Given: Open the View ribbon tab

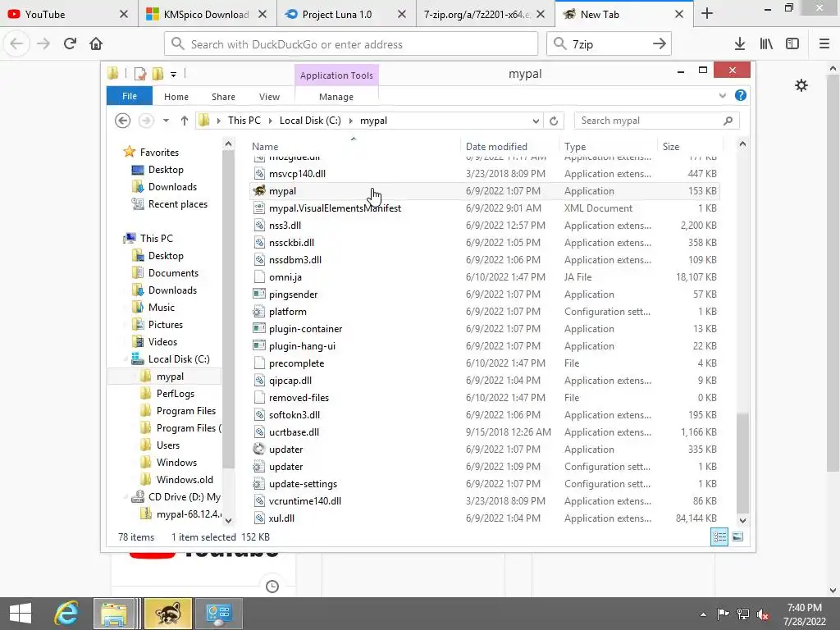Looking at the screenshot, I should coord(269,97).
